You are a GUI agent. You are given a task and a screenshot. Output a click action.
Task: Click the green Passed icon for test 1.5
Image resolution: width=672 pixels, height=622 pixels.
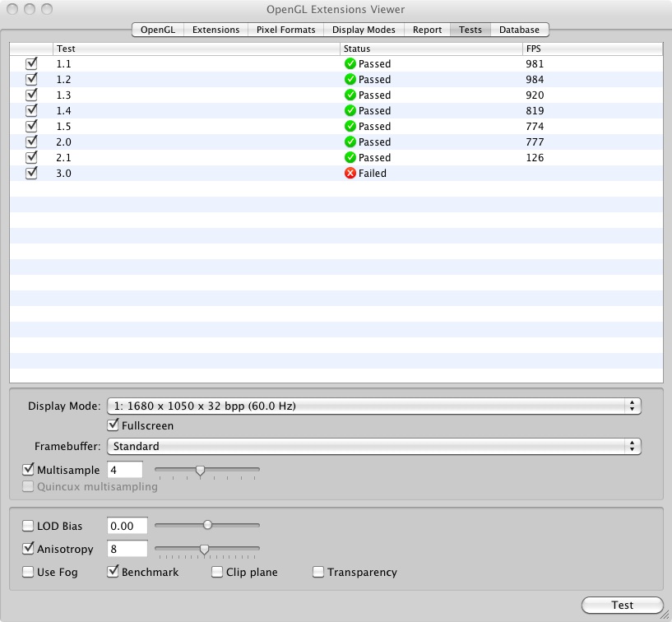350,127
